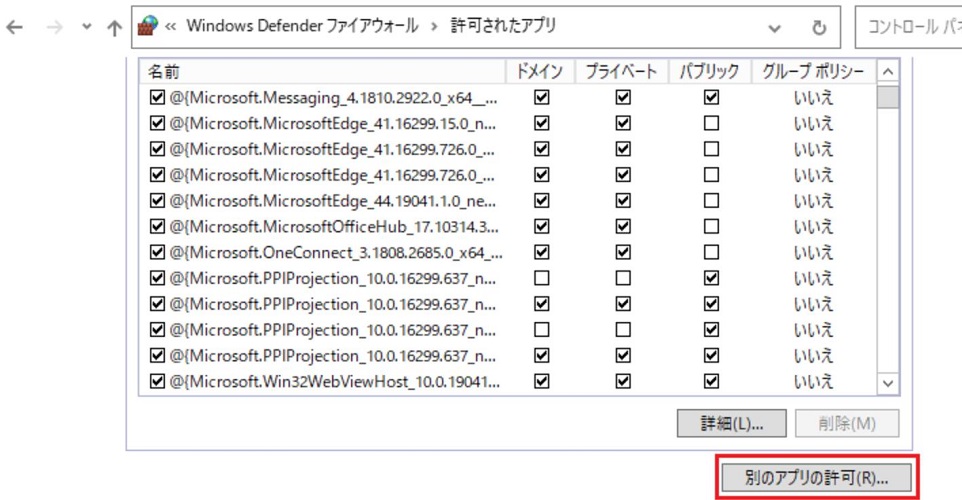
Task: Click いいえ in the Microsoft.Messaging row
Action: 814,98
